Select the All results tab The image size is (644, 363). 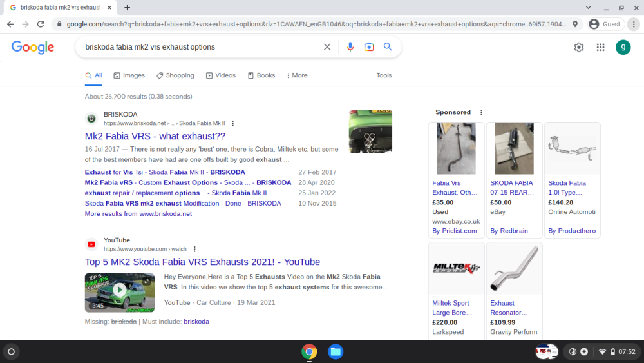click(93, 75)
